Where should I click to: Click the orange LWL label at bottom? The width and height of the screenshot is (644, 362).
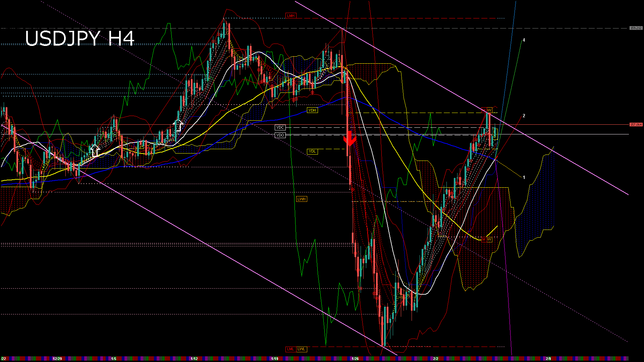pos(301,349)
